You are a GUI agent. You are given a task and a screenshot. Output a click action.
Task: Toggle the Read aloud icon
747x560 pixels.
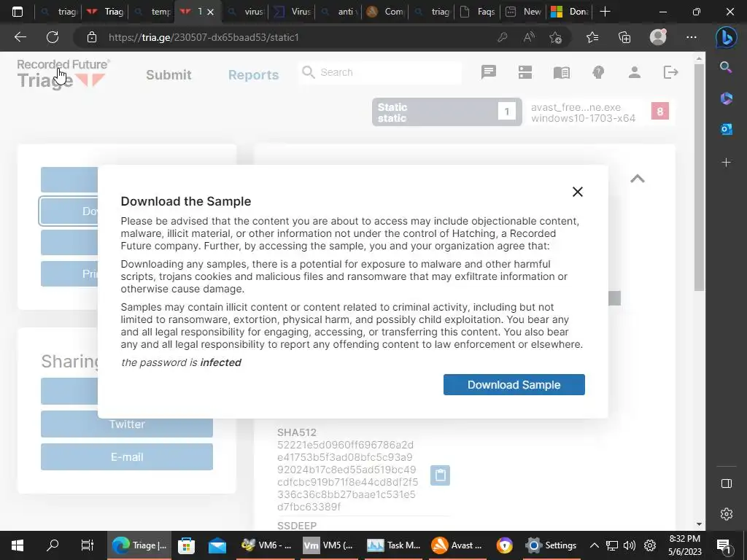pyautogui.click(x=529, y=37)
